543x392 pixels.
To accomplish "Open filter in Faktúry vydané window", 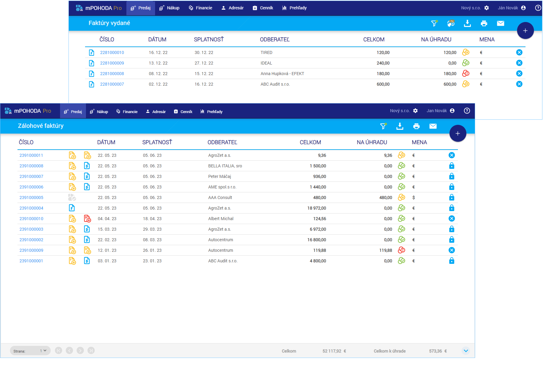I will (x=434, y=23).
